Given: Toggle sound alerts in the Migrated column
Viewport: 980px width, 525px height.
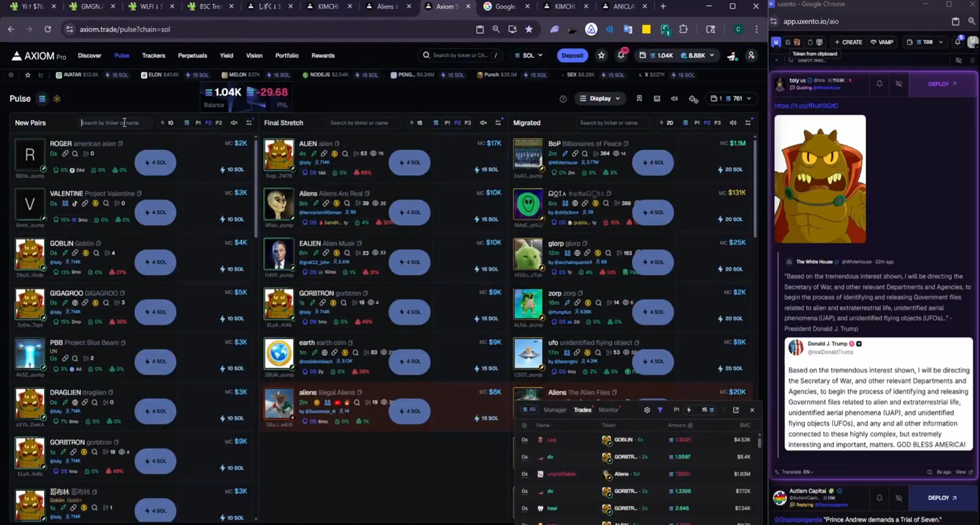Looking at the screenshot, I should [x=733, y=123].
